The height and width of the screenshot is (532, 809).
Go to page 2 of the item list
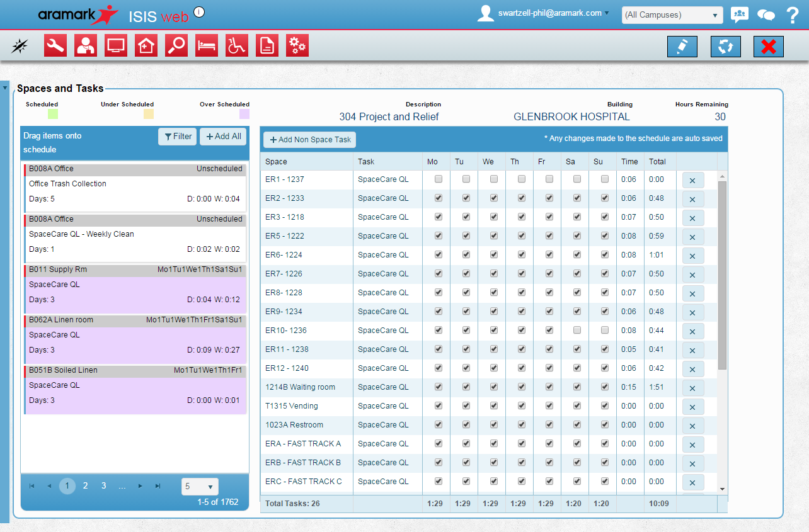point(86,486)
